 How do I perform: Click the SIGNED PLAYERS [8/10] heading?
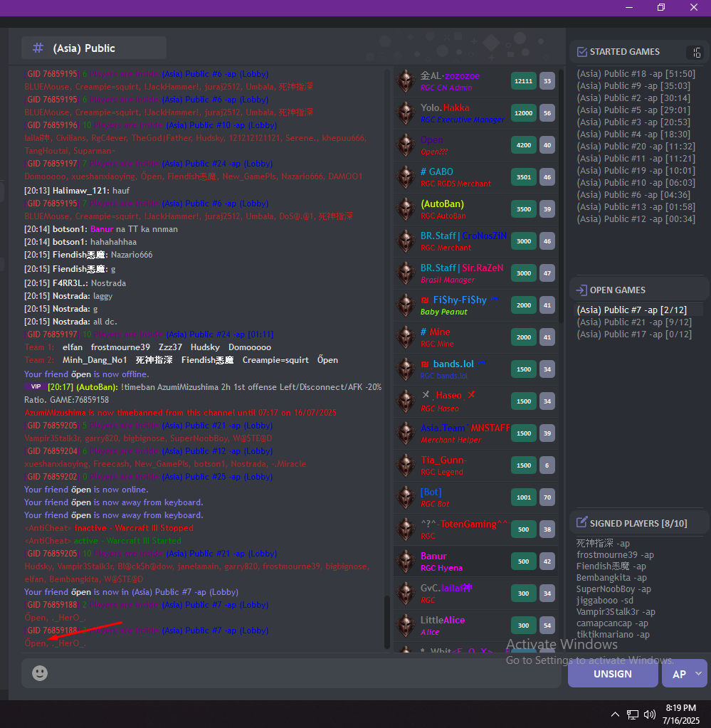[638, 523]
